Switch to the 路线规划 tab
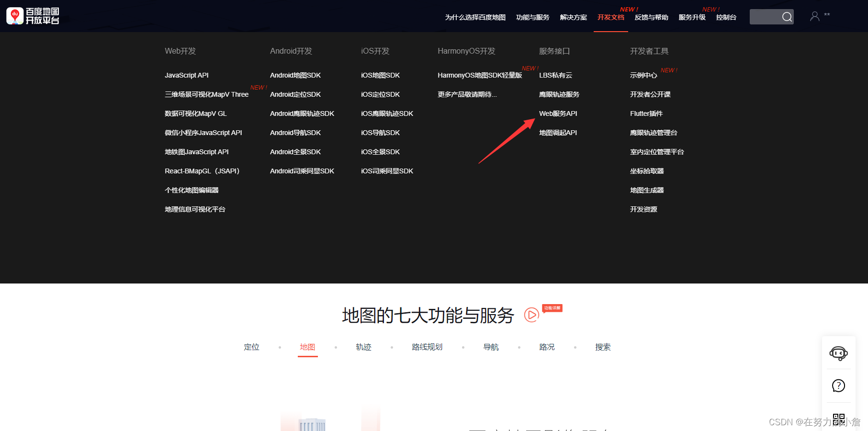 pos(427,347)
